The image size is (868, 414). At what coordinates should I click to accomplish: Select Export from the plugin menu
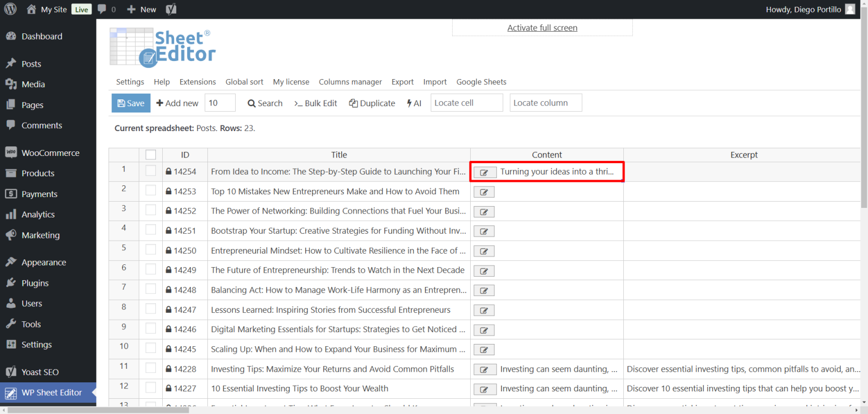[x=402, y=81]
